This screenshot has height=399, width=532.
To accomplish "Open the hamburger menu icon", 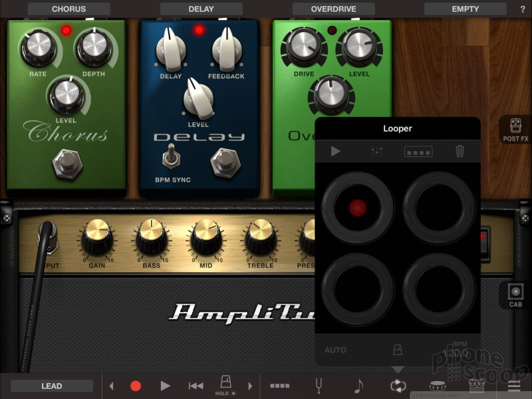I will [x=514, y=386].
